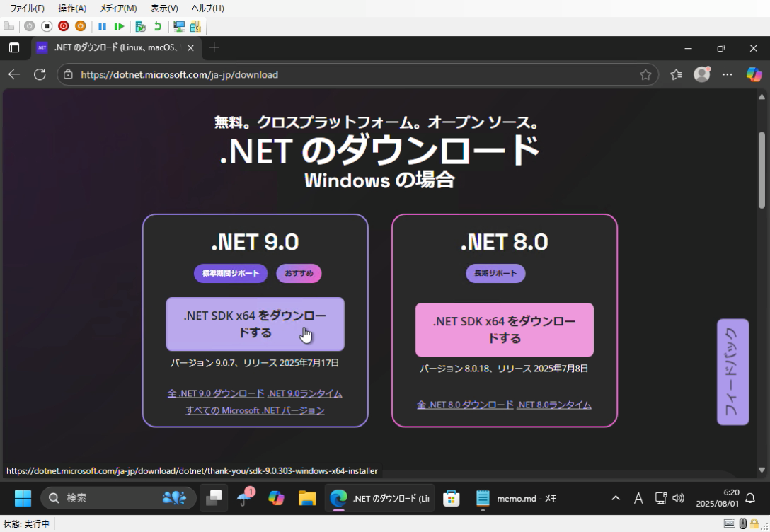Open the メディア(M) menu
This screenshot has height=532, width=770.
point(118,8)
